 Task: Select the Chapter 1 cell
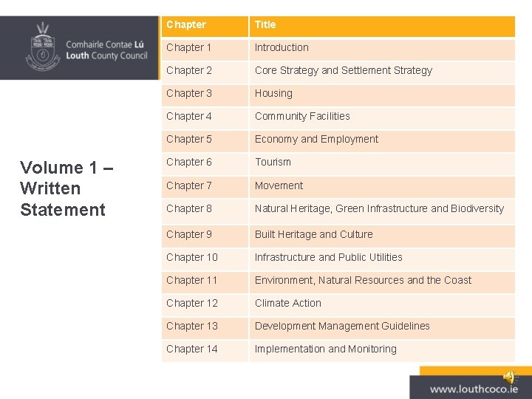[189, 47]
